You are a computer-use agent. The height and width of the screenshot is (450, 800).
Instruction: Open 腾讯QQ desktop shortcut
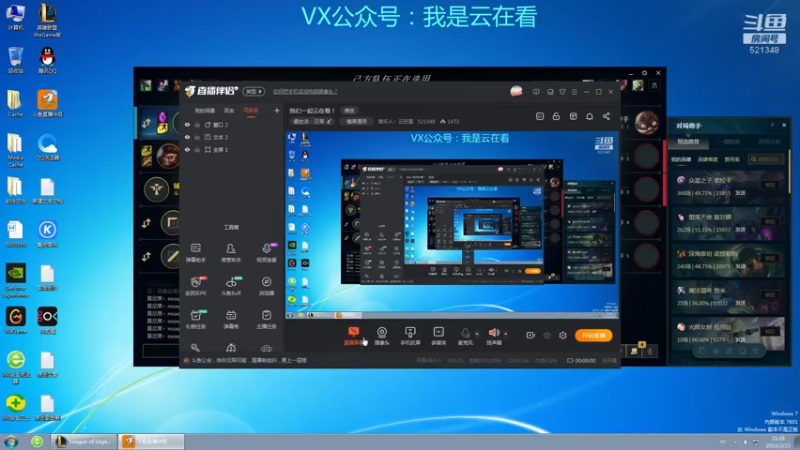tap(47, 60)
